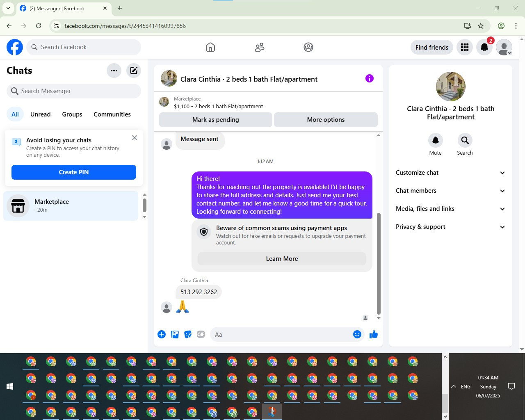Click the ENG language indicator
Viewport: 525px width, 420px height.
(x=466, y=386)
